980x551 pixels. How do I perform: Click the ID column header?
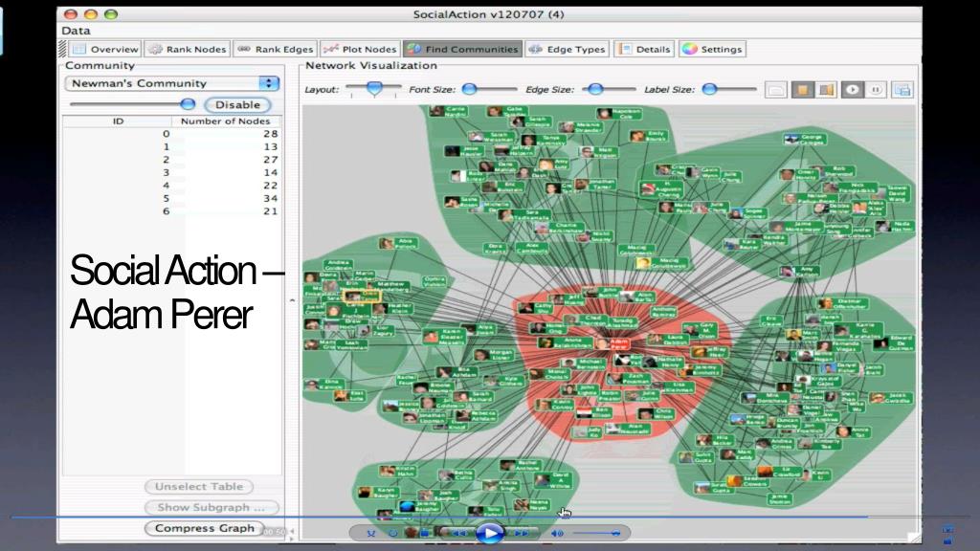coord(118,121)
